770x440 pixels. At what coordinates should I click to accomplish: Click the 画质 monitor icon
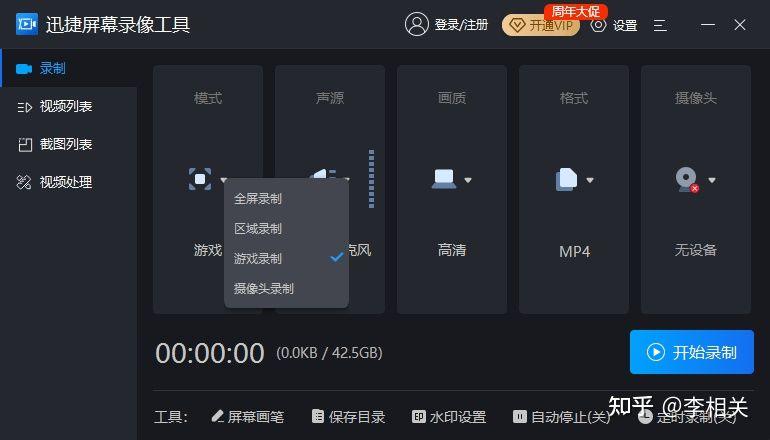coord(443,179)
